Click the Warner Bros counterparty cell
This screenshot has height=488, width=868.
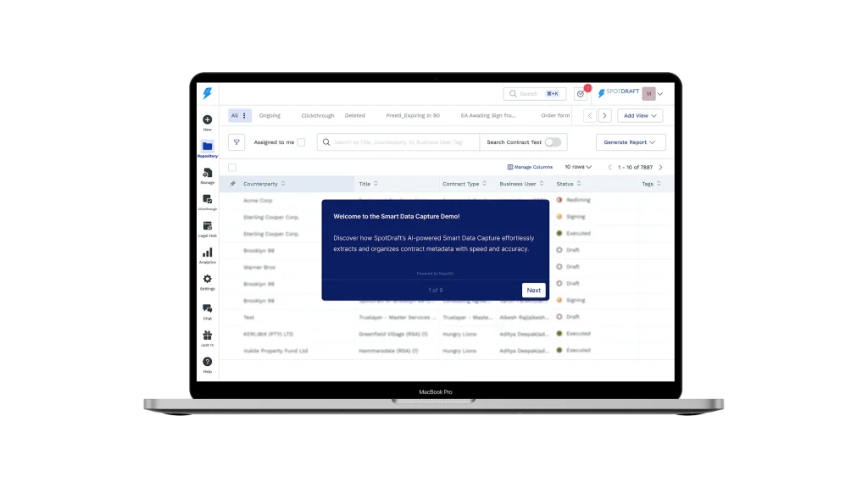[259, 267]
